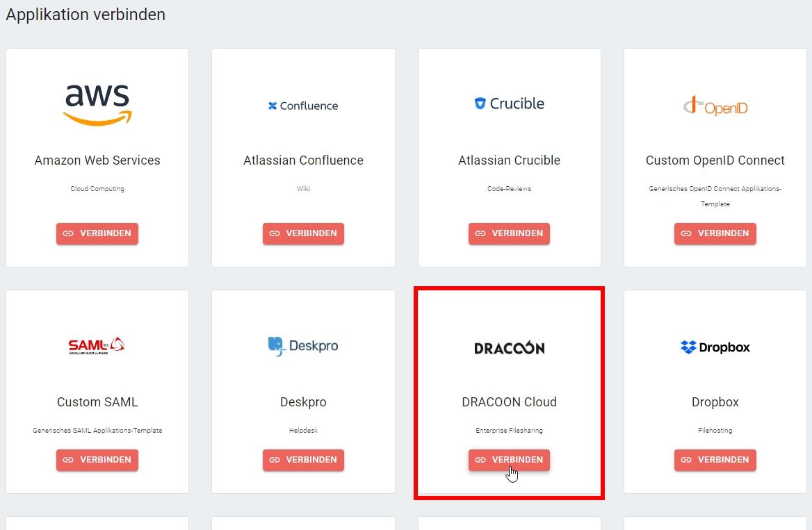Click the 'Helpdesk' description text
812x530 pixels.
tap(303, 431)
